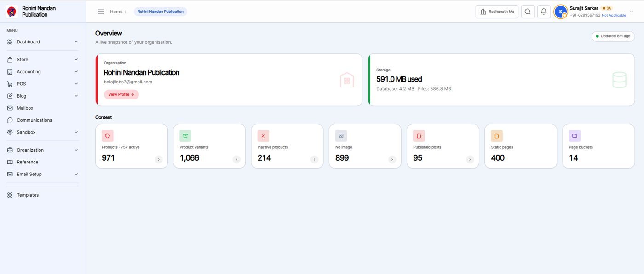Click the Page buckets count 14
The height and width of the screenshot is (274, 644).
click(x=574, y=158)
